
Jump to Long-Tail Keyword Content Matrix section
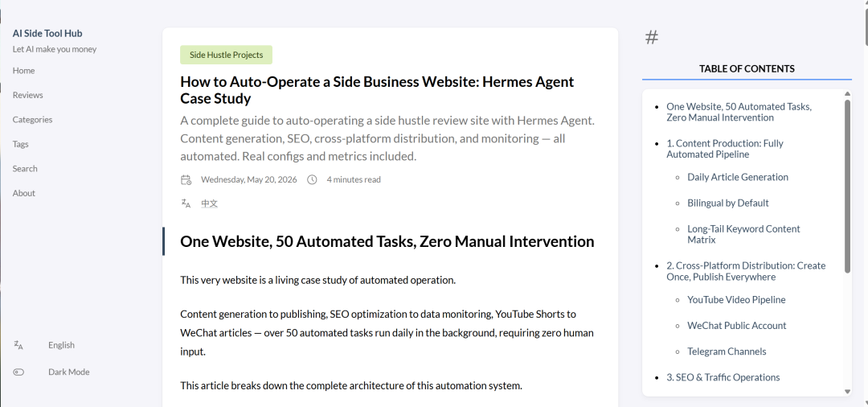(x=743, y=234)
